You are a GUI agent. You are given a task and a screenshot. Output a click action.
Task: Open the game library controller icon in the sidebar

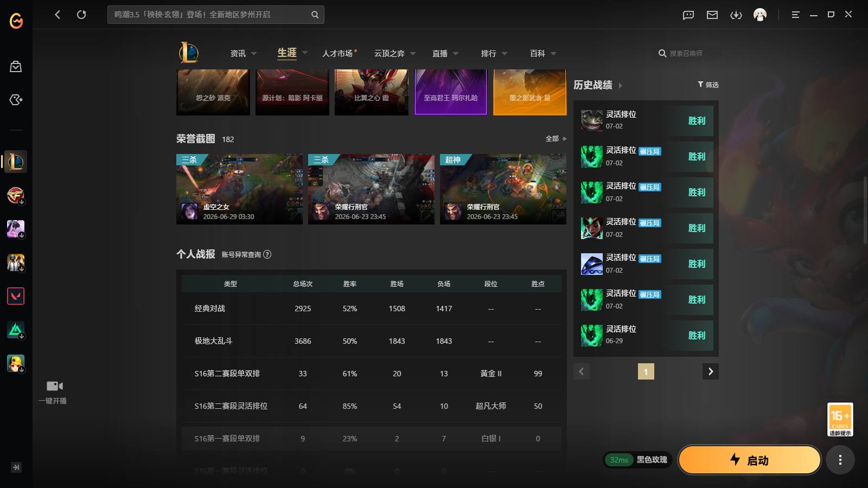(16, 100)
